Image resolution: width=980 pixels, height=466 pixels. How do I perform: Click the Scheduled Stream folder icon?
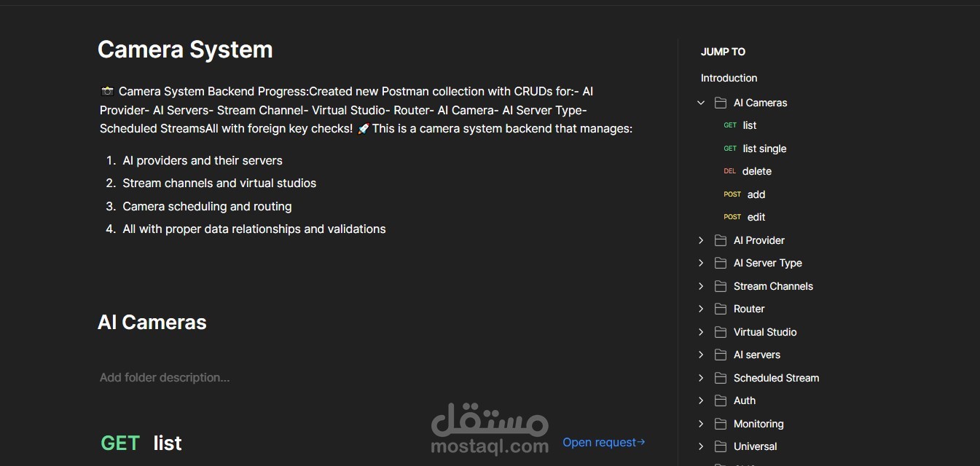721,378
